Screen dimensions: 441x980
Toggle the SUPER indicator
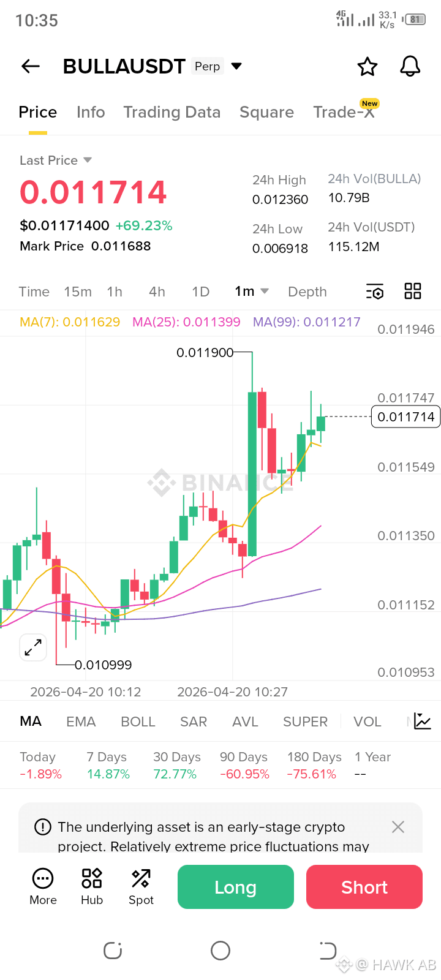point(305,722)
